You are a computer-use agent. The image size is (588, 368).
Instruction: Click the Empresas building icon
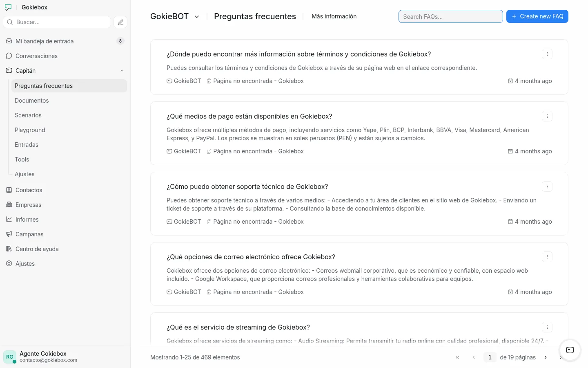9,205
